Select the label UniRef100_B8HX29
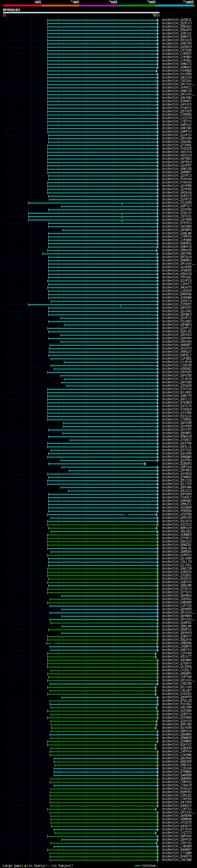The image size is (197, 868). pyautogui.click(x=176, y=528)
